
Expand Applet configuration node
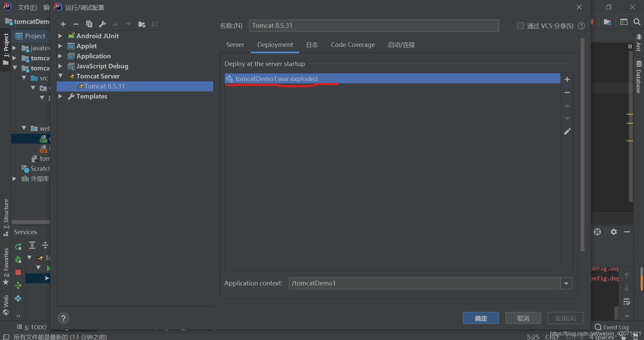point(60,46)
